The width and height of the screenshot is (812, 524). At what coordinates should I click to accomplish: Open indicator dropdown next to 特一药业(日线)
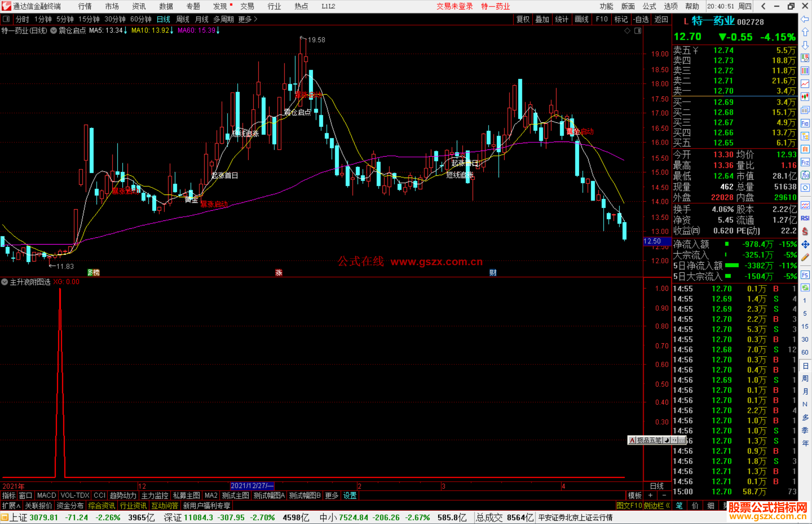[54, 30]
